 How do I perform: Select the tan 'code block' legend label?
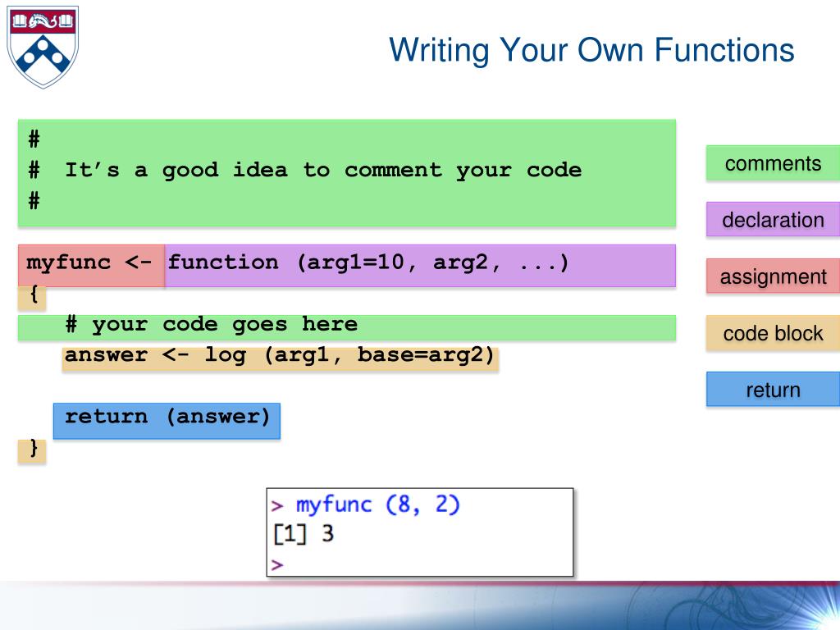click(773, 333)
